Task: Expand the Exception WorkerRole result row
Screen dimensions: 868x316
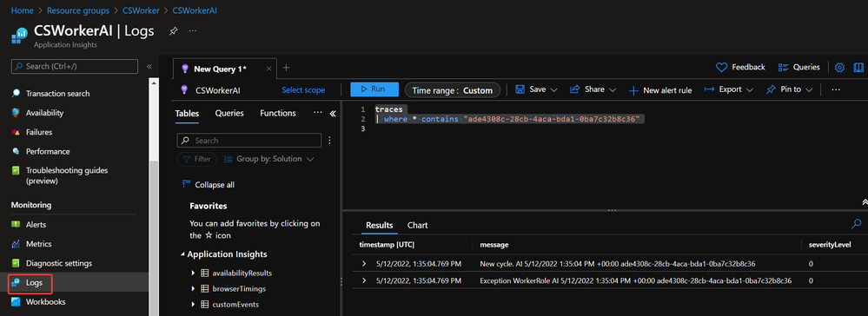Action: pos(364,280)
